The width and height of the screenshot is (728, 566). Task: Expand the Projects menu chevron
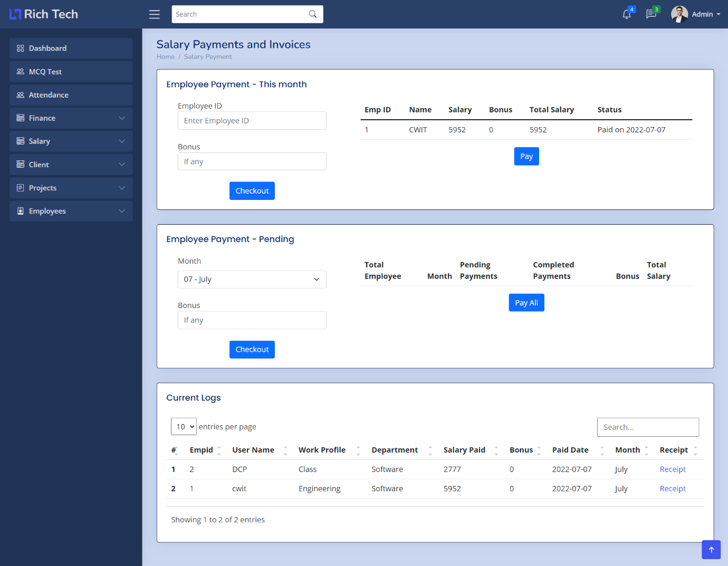[x=122, y=188]
